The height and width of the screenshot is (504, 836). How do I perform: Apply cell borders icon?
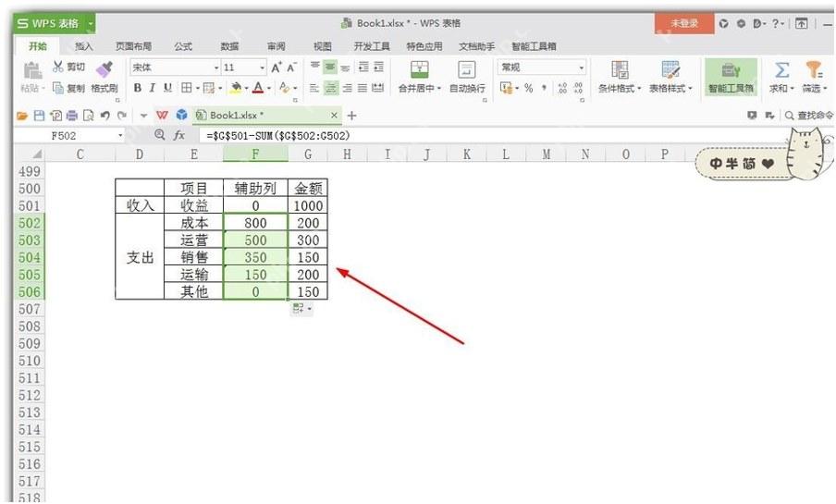186,88
